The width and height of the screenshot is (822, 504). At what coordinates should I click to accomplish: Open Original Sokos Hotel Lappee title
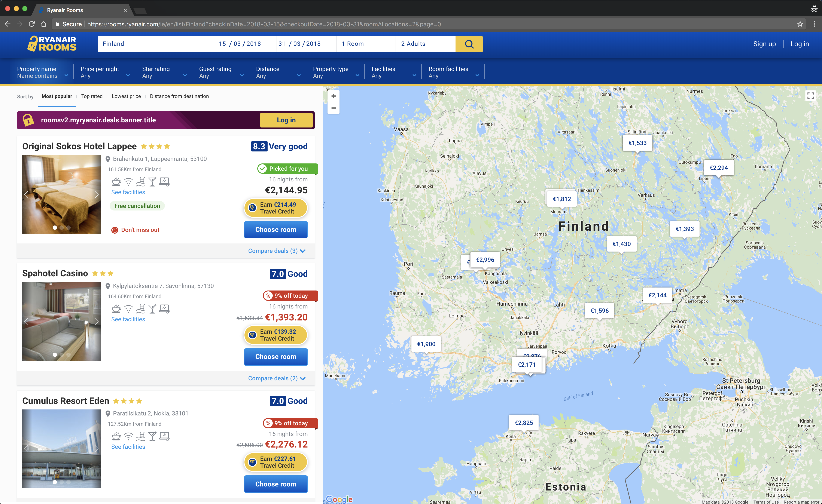point(79,146)
